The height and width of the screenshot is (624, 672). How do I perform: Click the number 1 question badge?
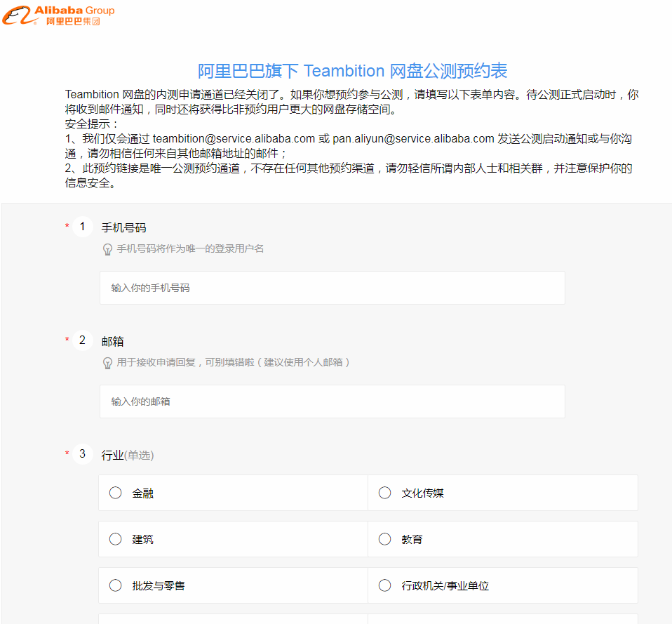[82, 227]
